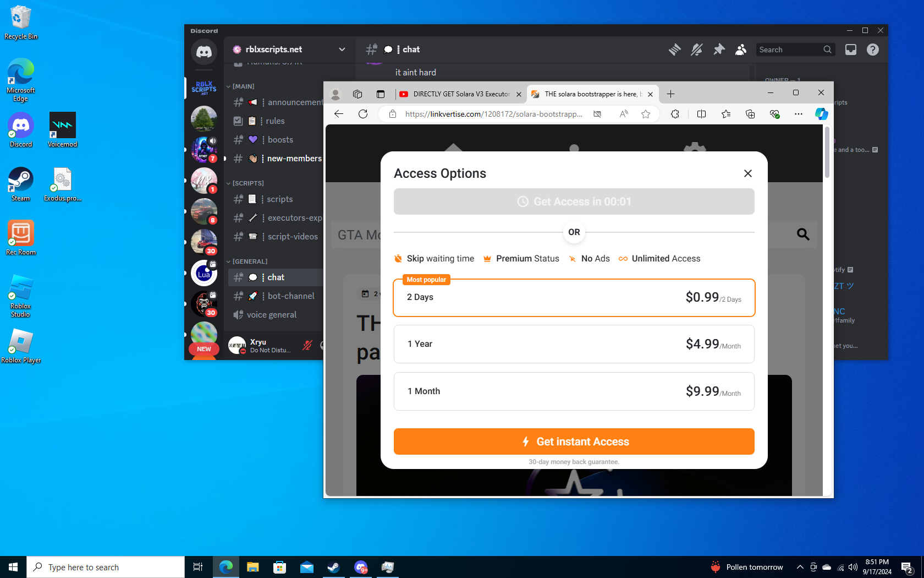This screenshot has width=924, height=578.
Task: Select RBLX Scripts server icon
Action: click(x=204, y=88)
